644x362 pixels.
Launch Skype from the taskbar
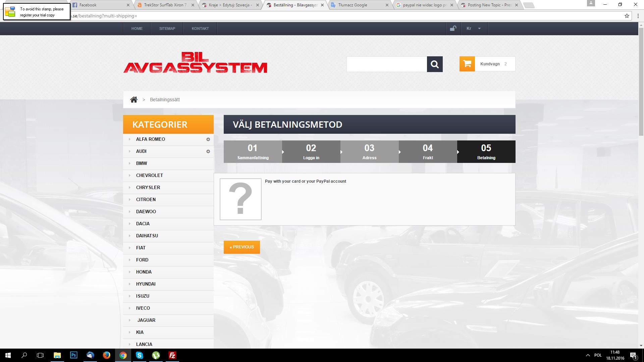coord(139,355)
